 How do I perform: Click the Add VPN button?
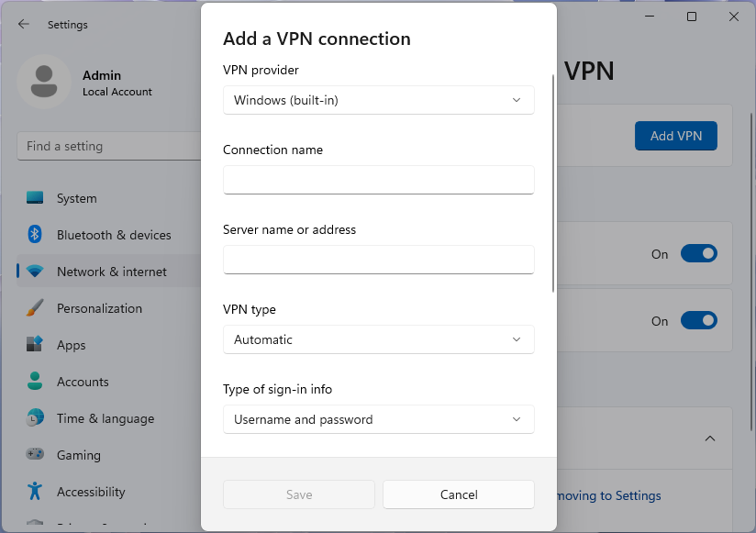pos(676,135)
